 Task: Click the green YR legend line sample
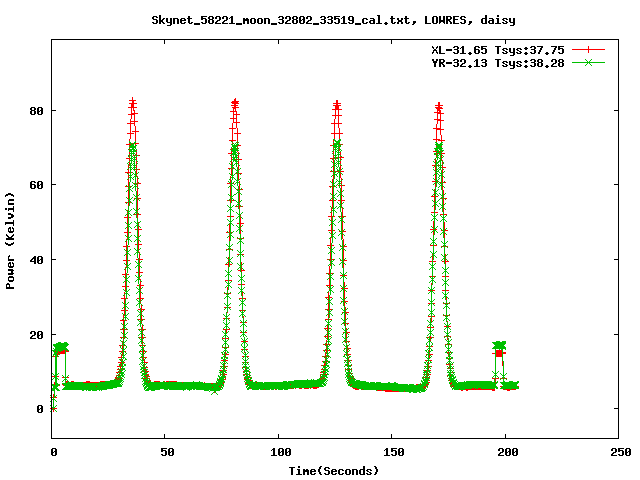pyautogui.click(x=588, y=63)
